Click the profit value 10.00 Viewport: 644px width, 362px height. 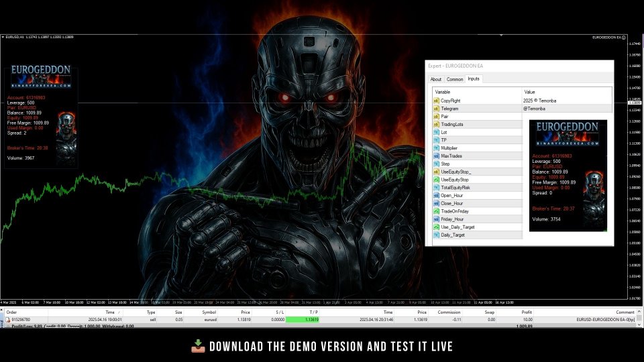pyautogui.click(x=527, y=319)
